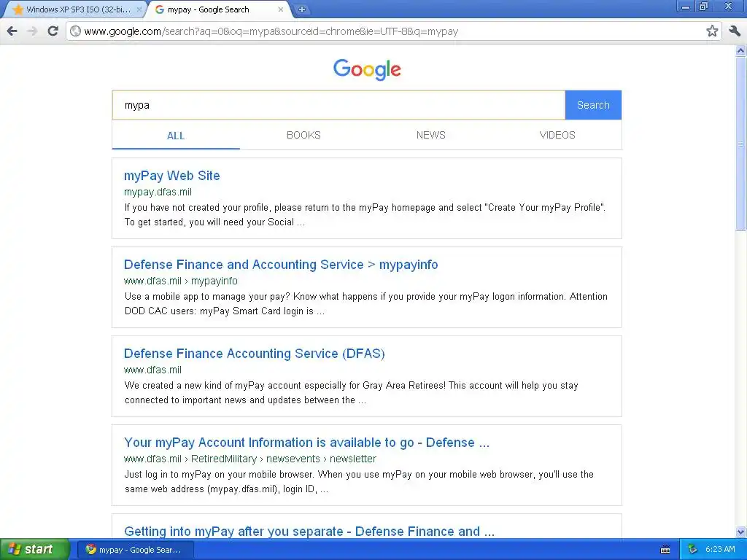Click the vertical scrollbar thumb
Screen dimensions: 747x560
coord(741,144)
